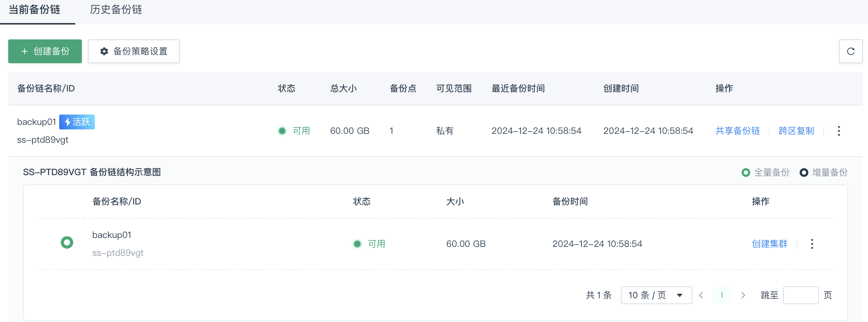The width and height of the screenshot is (868, 322).
Task: Click the 共享备份链 link
Action: [x=737, y=131]
